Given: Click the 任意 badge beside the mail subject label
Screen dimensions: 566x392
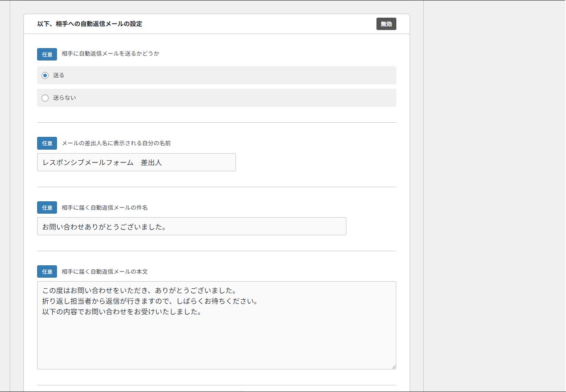Looking at the screenshot, I should [x=46, y=207].
